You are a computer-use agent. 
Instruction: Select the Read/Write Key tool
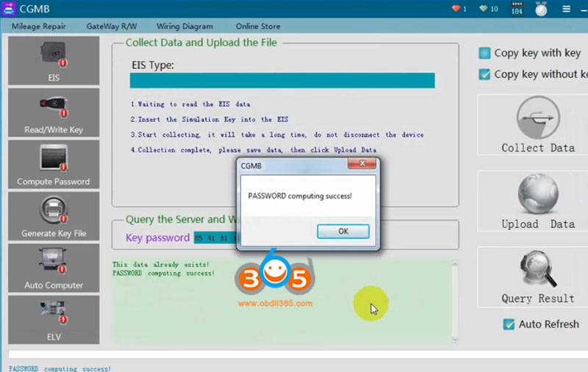pyautogui.click(x=54, y=112)
